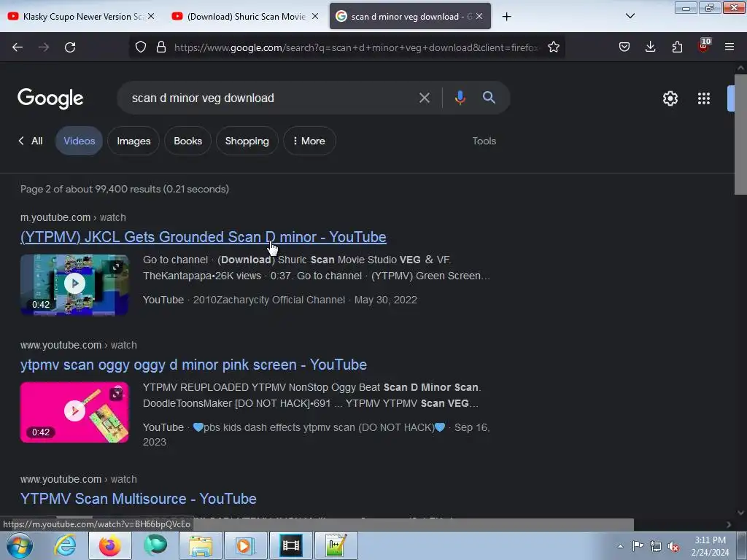747x560 pixels.
Task: Close the Google search tab
Action: click(479, 16)
